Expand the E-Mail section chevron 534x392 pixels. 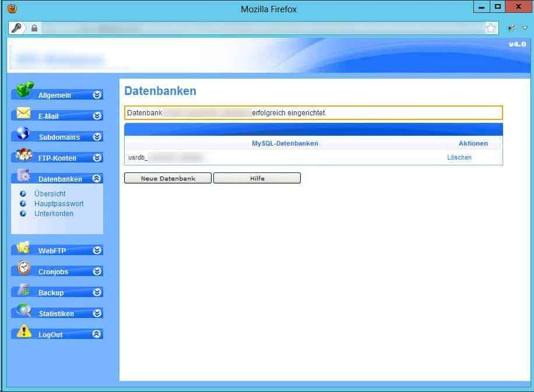pos(97,116)
